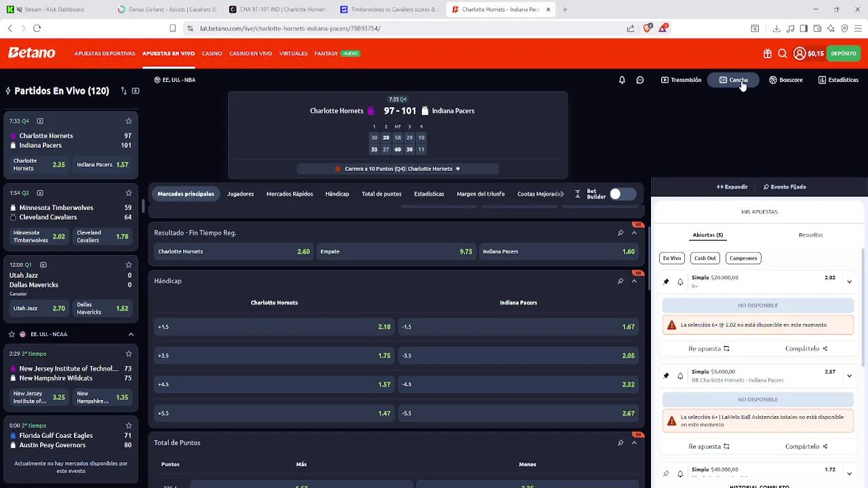Viewport: 868px width, 488px height.
Task: Expand details of the $20.000,00 simple bet
Action: [849, 281]
